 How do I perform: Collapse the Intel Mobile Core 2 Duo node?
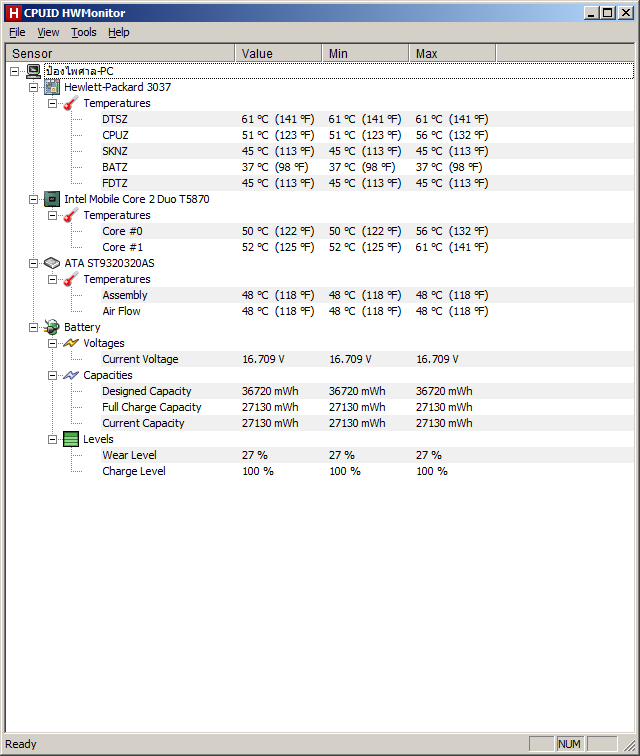coord(33,199)
